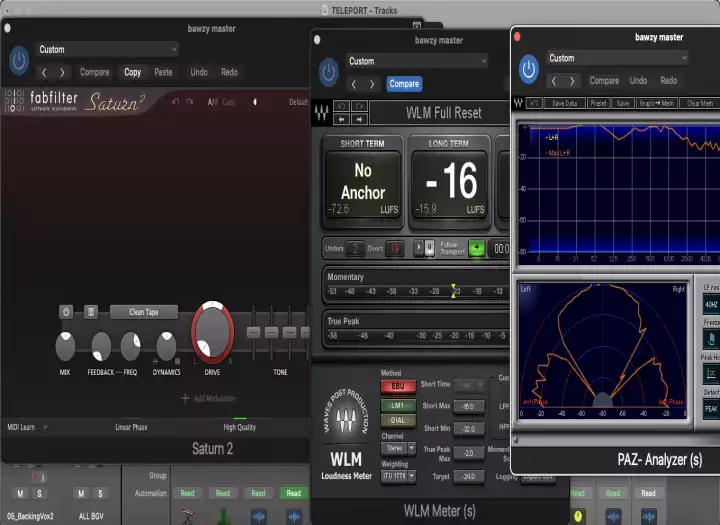720x525 pixels.
Task: Click WLM next preset right arrow
Action: tap(360, 119)
